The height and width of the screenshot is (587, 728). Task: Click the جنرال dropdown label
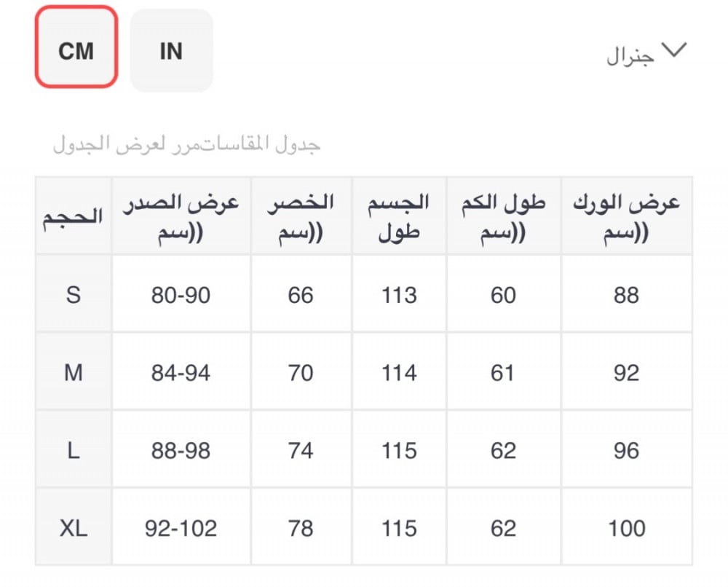tap(630, 57)
